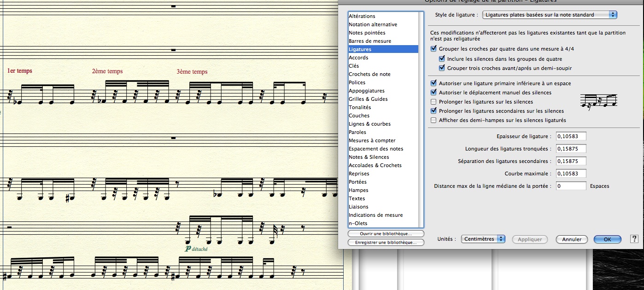Select 'Altérations' in the category list
This screenshot has height=290, width=644.
coord(362,16)
